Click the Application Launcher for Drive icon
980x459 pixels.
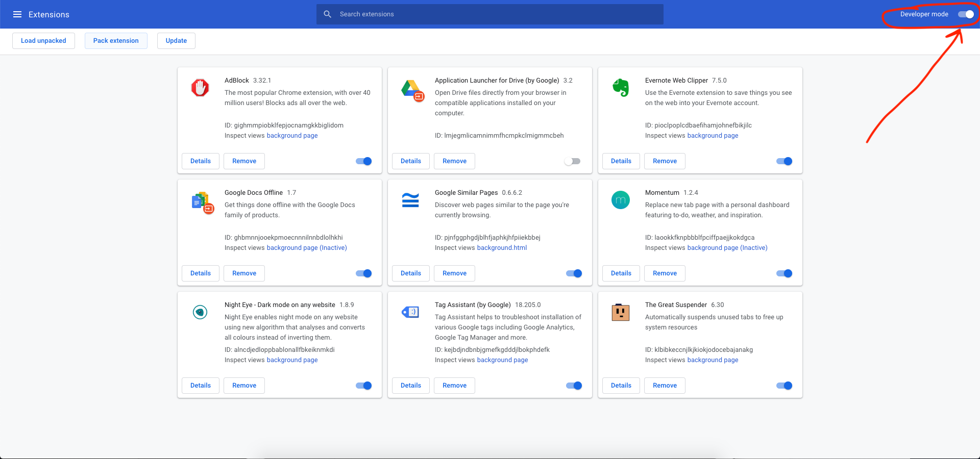[412, 90]
